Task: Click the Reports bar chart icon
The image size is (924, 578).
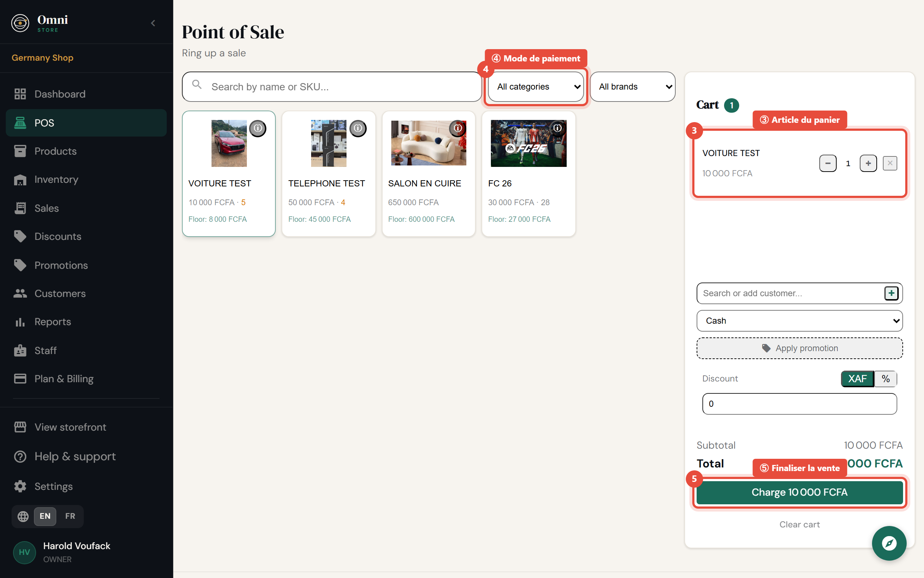Action: [x=20, y=322]
